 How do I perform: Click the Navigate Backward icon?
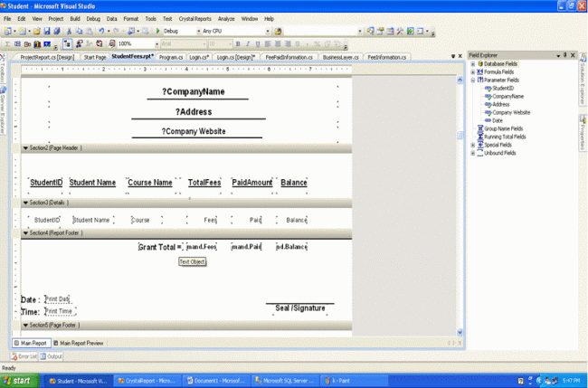(x=131, y=31)
